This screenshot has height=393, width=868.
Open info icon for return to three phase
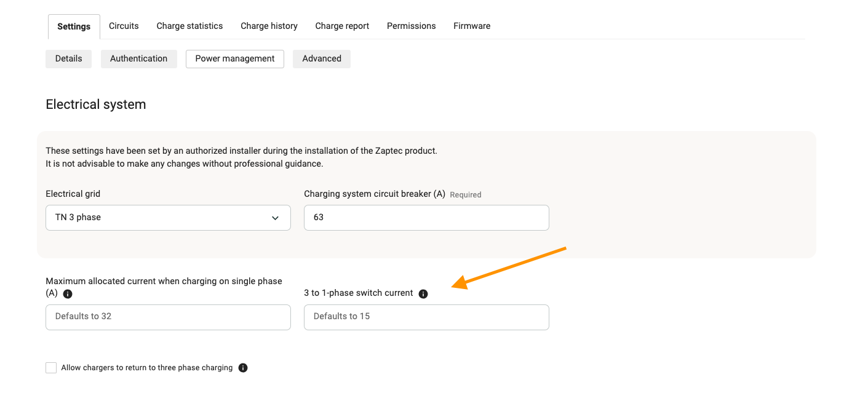pos(243,368)
